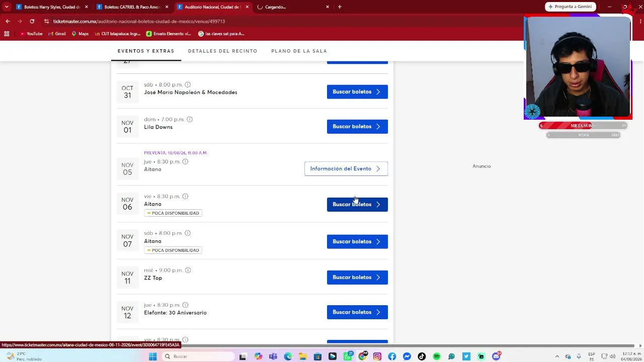This screenshot has width=644, height=362.
Task: Open WhatsApp from taskbar
Action: click(x=348, y=356)
